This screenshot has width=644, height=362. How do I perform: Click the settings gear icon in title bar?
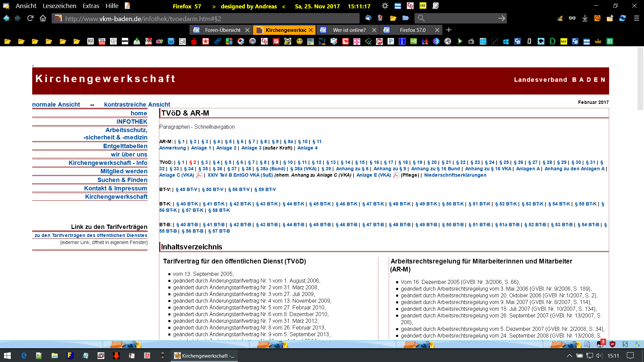pos(385,6)
